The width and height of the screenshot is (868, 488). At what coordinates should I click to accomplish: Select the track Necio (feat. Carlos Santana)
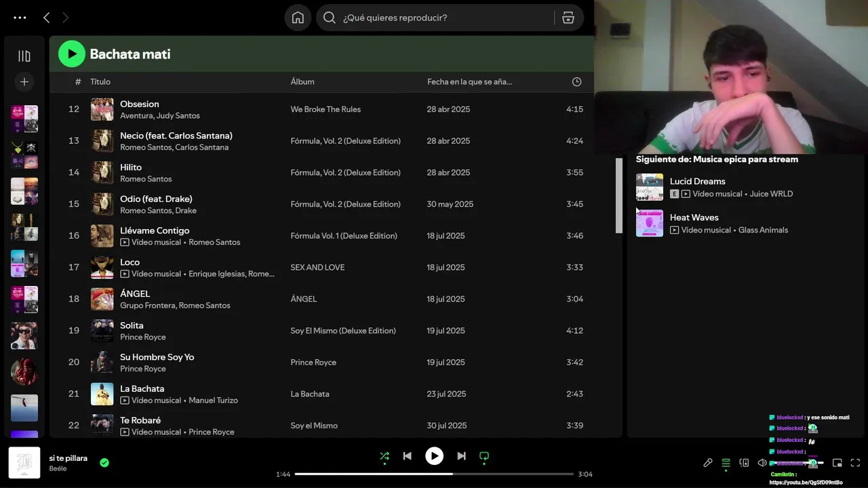point(176,136)
